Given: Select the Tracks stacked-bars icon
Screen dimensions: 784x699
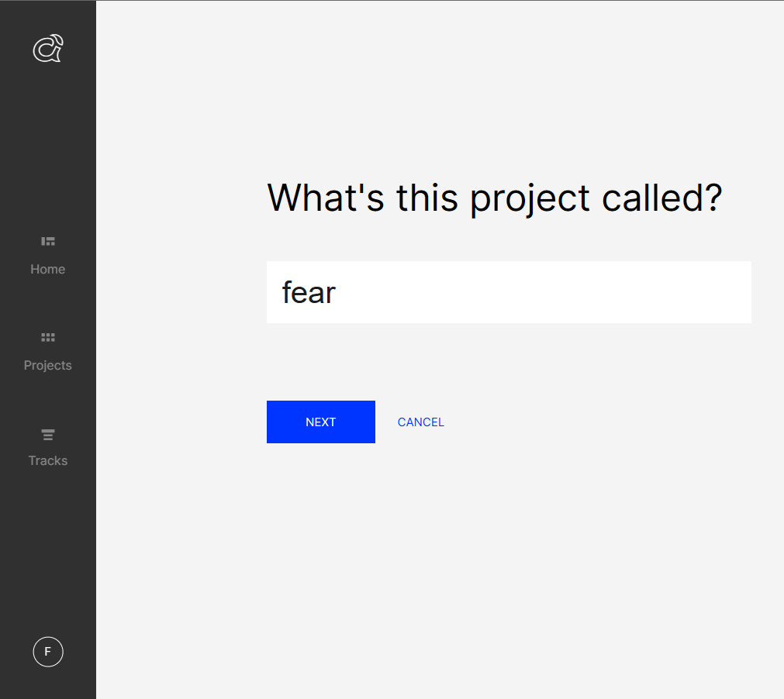Looking at the screenshot, I should pos(48,434).
